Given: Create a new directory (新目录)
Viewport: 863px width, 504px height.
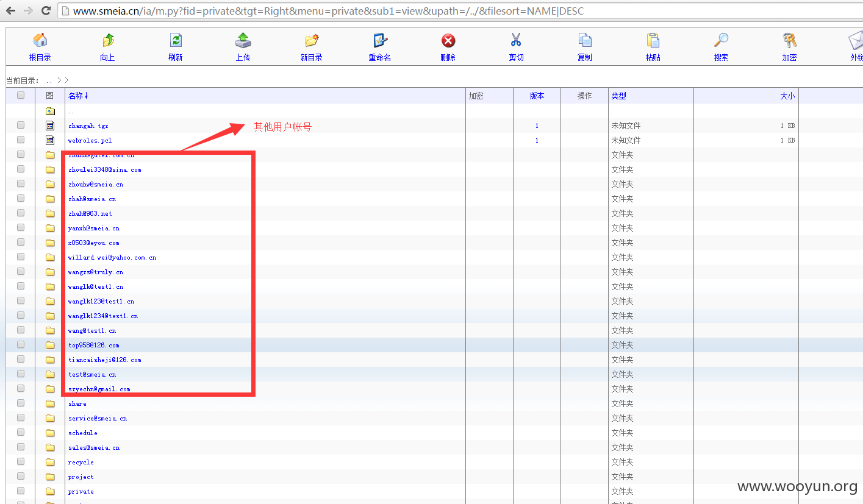Looking at the screenshot, I should (x=312, y=40).
